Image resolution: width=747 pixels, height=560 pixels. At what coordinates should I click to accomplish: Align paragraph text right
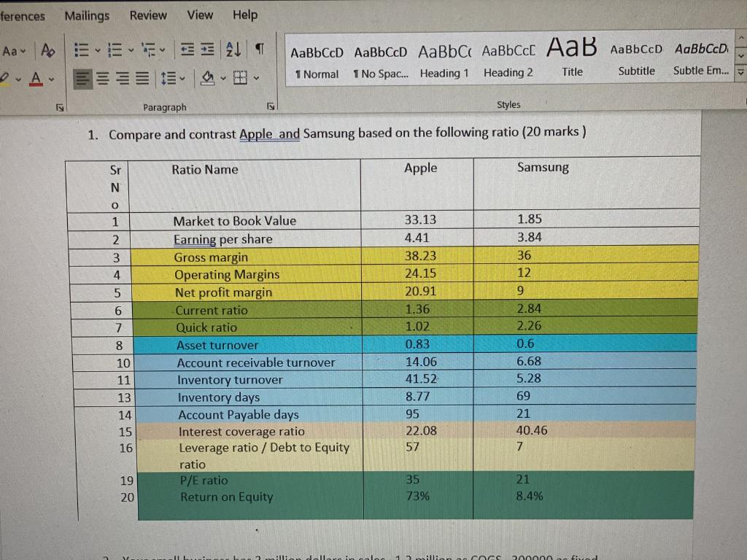click(x=123, y=78)
